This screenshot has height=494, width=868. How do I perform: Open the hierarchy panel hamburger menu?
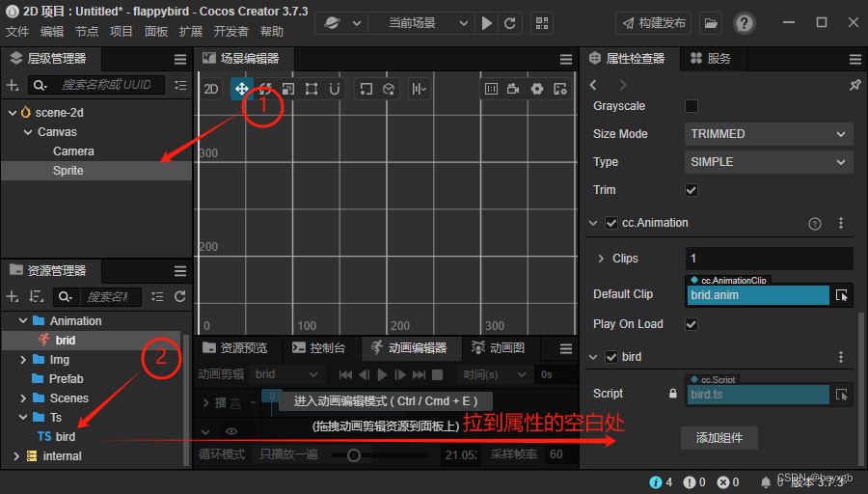[180, 59]
